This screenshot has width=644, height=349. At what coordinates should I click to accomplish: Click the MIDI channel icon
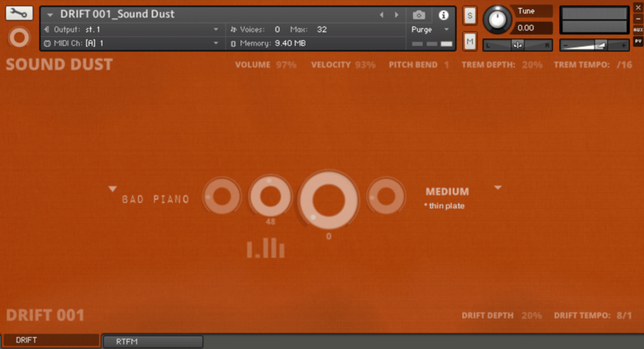(47, 43)
